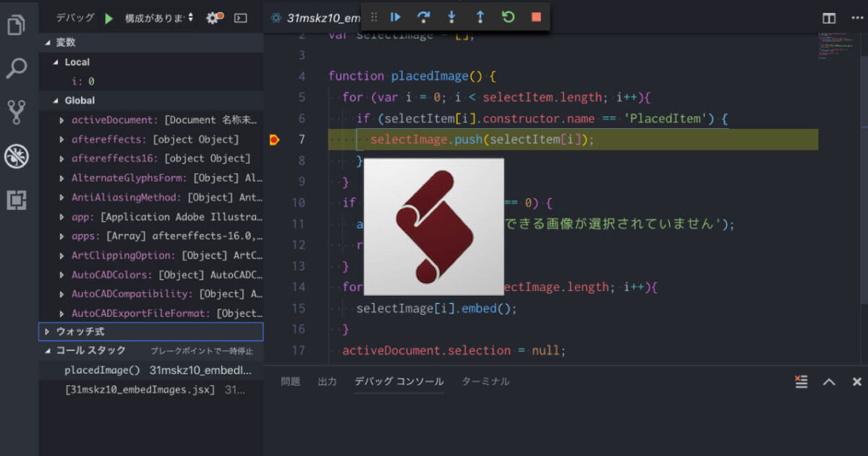Expand the AutoCADExportFileFormat variable
Viewport: 868px width, 456px height.
(62, 313)
